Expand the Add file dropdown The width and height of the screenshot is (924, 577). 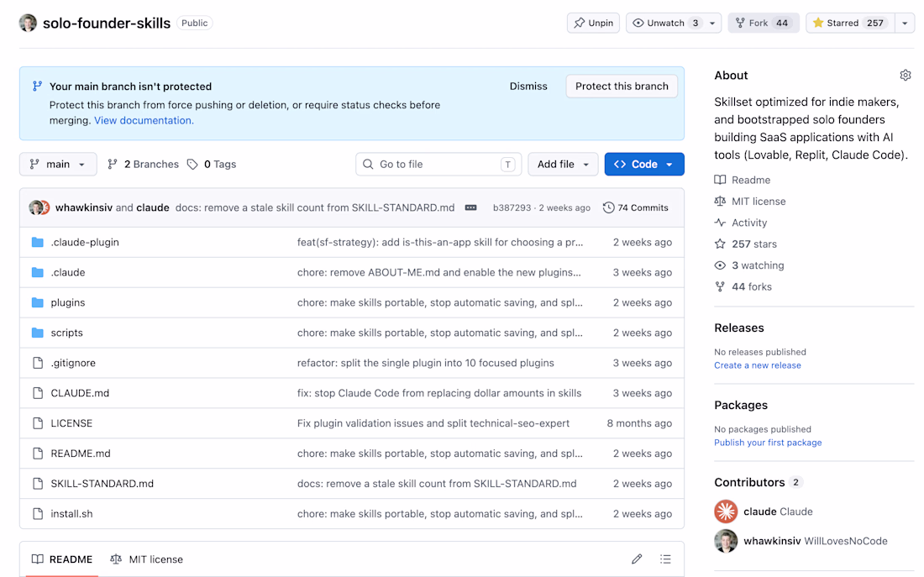[563, 164]
